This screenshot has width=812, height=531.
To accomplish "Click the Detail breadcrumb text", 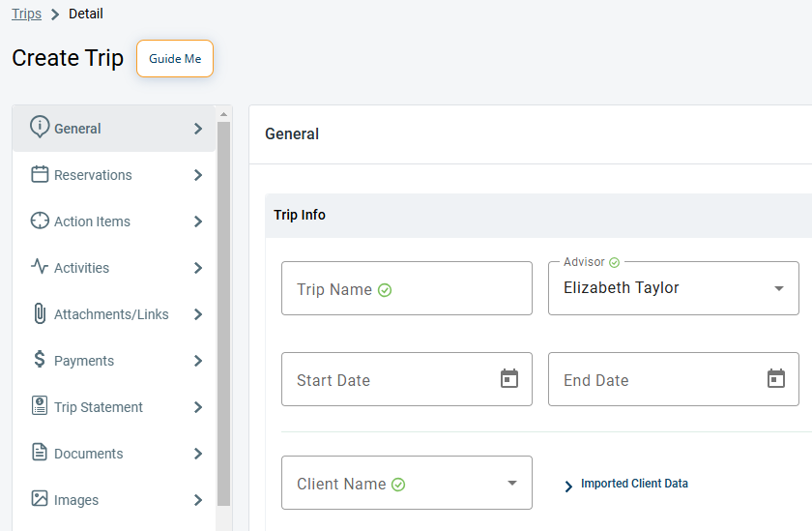I will [x=86, y=14].
